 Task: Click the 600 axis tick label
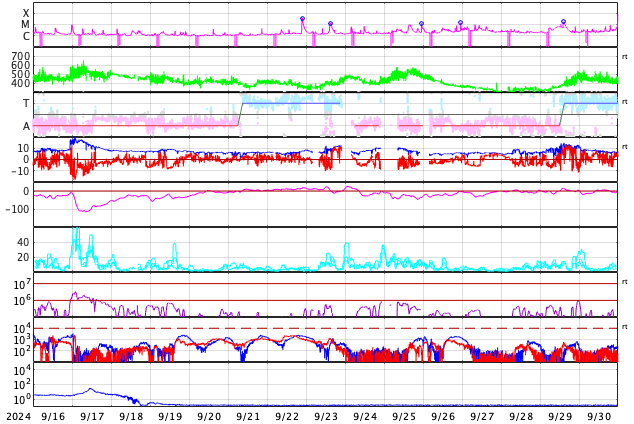point(21,65)
